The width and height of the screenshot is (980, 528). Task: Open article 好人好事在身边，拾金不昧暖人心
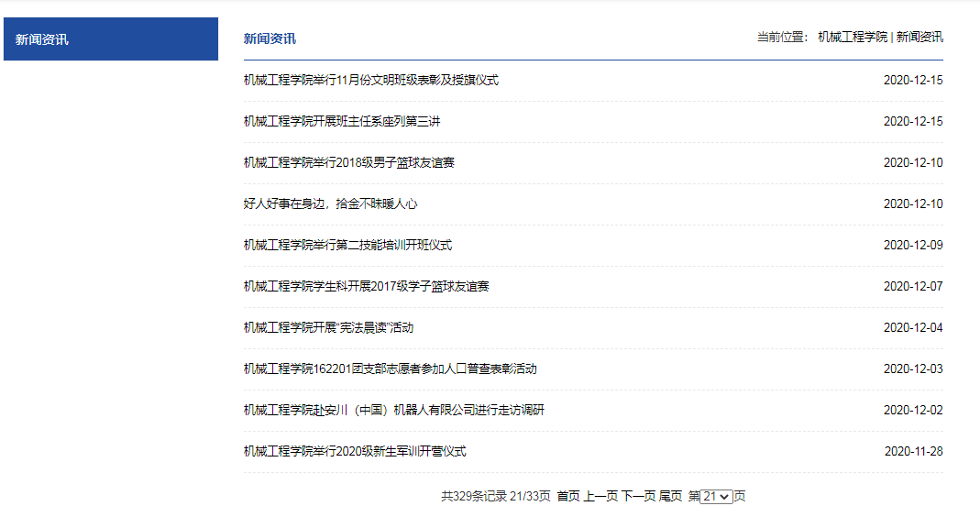pos(330,204)
